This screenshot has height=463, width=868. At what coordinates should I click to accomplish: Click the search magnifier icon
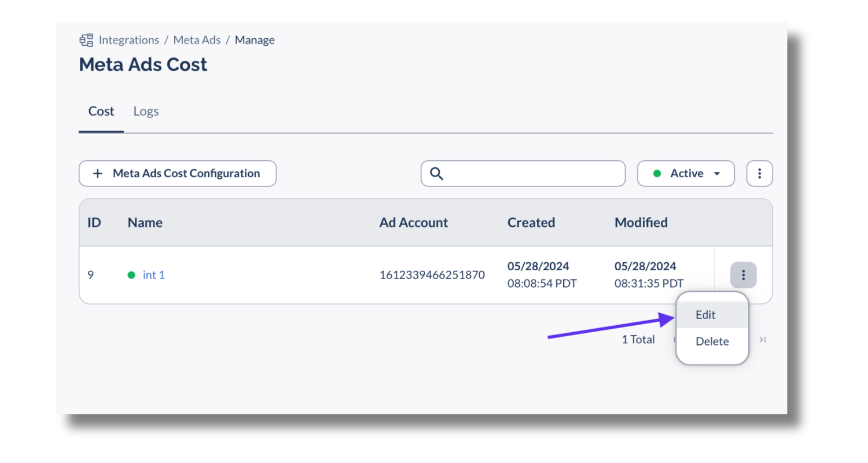coord(437,174)
